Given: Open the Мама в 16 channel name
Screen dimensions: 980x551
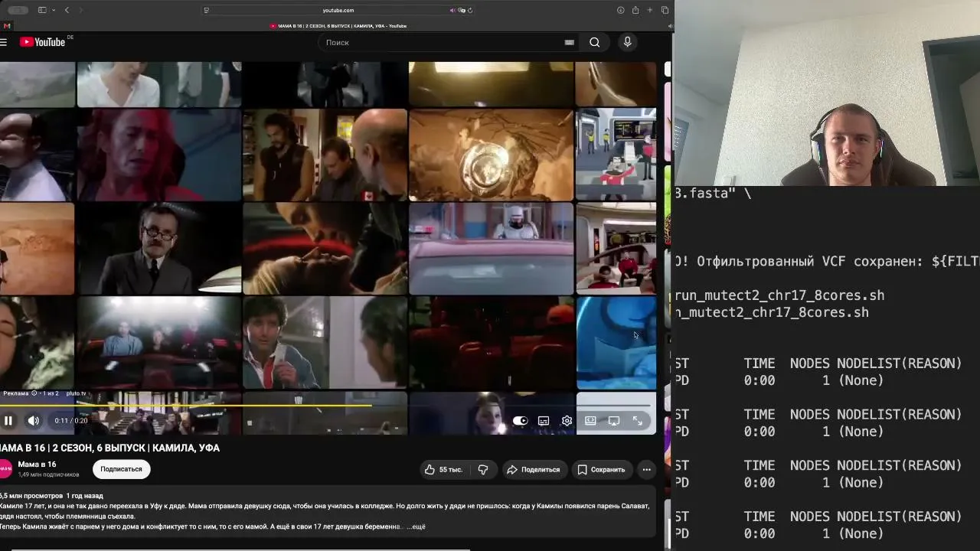Looking at the screenshot, I should 37,465.
